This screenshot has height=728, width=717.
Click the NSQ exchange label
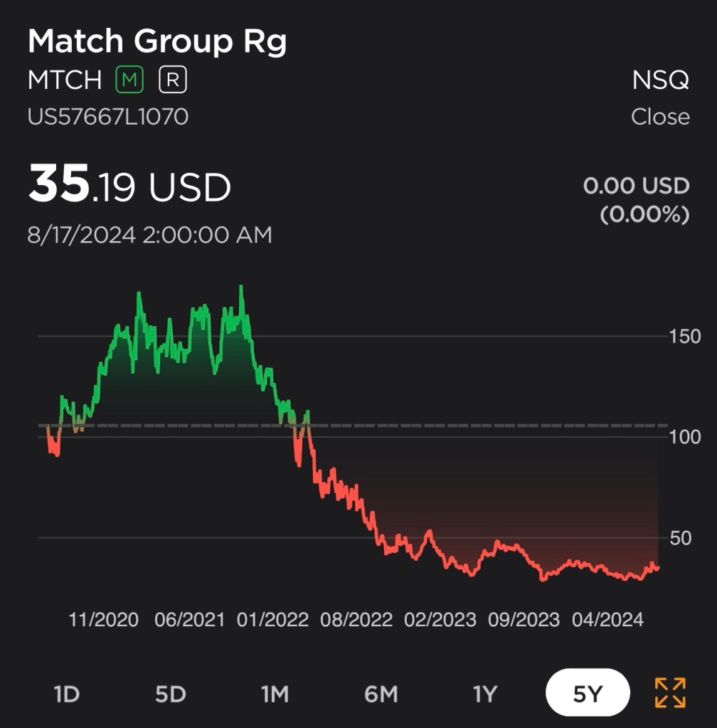660,80
